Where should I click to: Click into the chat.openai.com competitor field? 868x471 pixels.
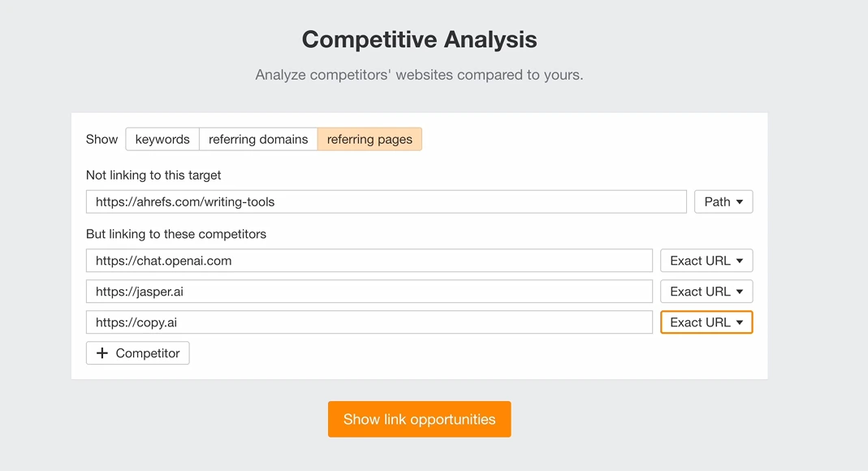click(369, 261)
